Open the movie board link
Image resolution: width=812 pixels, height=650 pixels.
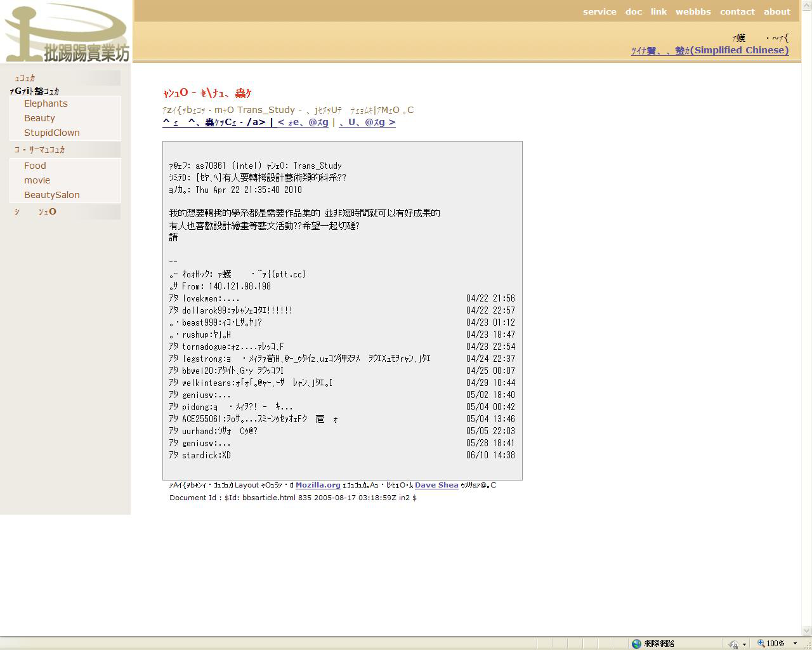pos(37,180)
